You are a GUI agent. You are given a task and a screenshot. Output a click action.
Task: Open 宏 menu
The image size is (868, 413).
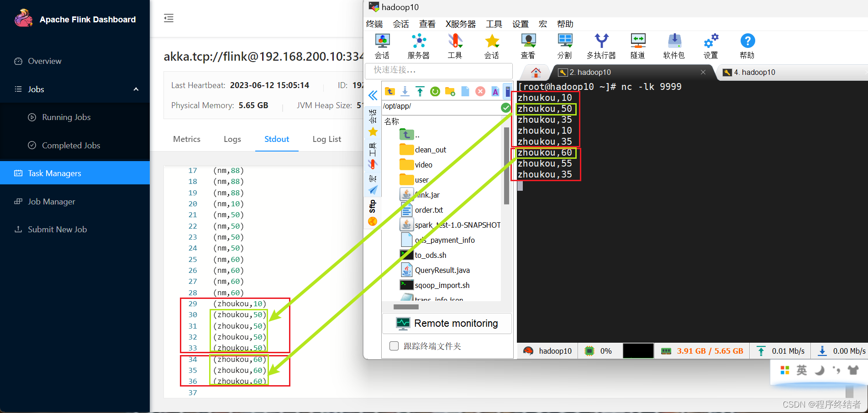click(x=543, y=24)
